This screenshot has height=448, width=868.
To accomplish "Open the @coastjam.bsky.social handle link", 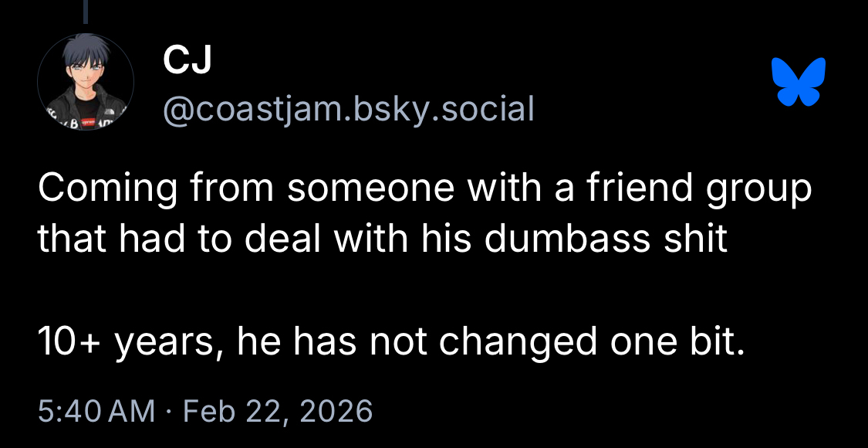I will (348, 110).
